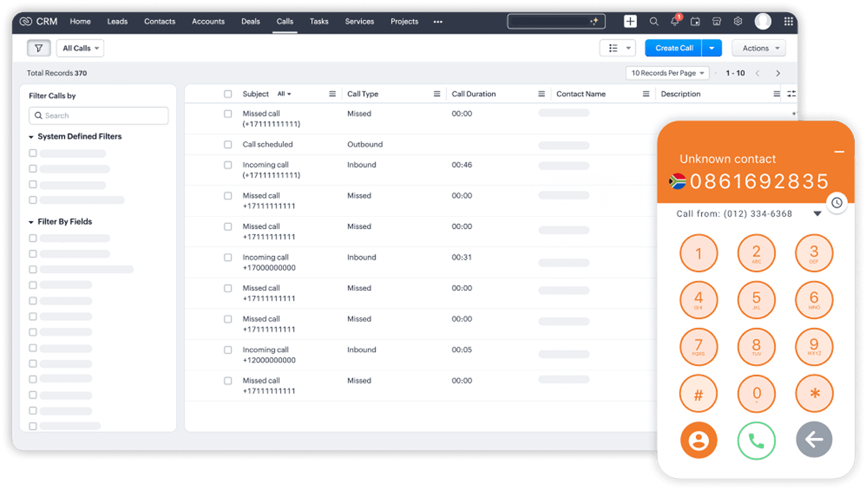Viewport: 868px width, 492px height.
Task: Go to the Tasks tab
Action: 319,21
